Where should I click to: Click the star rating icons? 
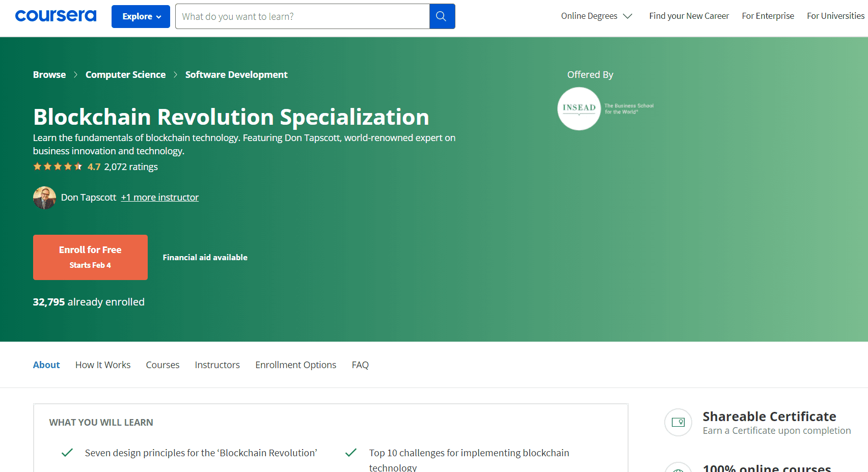point(58,166)
